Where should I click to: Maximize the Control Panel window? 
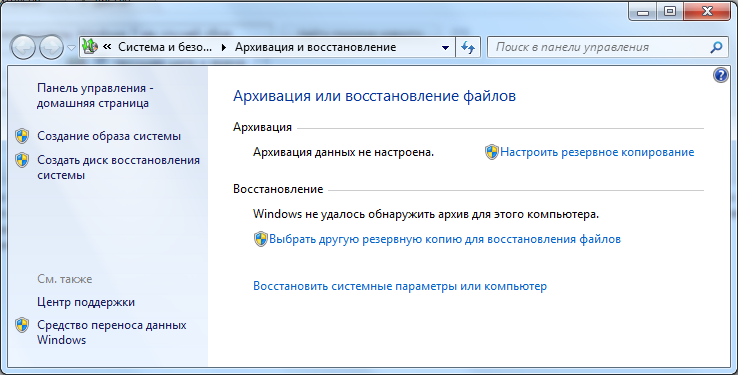[670, 11]
